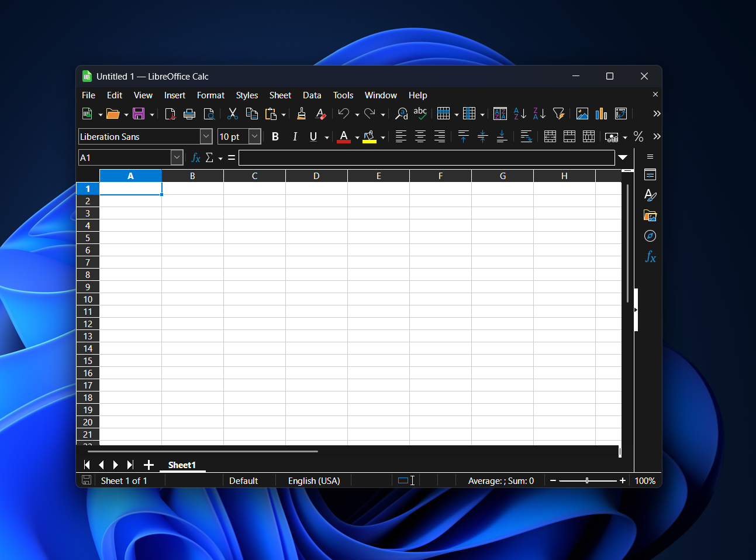Click the Insert Chart icon
The width and height of the screenshot is (756, 560).
coord(602,114)
